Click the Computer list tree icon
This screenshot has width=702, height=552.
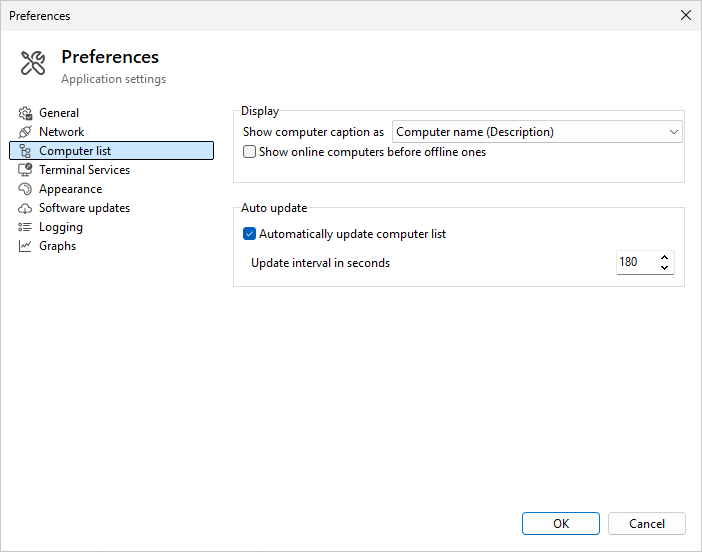tap(26, 151)
